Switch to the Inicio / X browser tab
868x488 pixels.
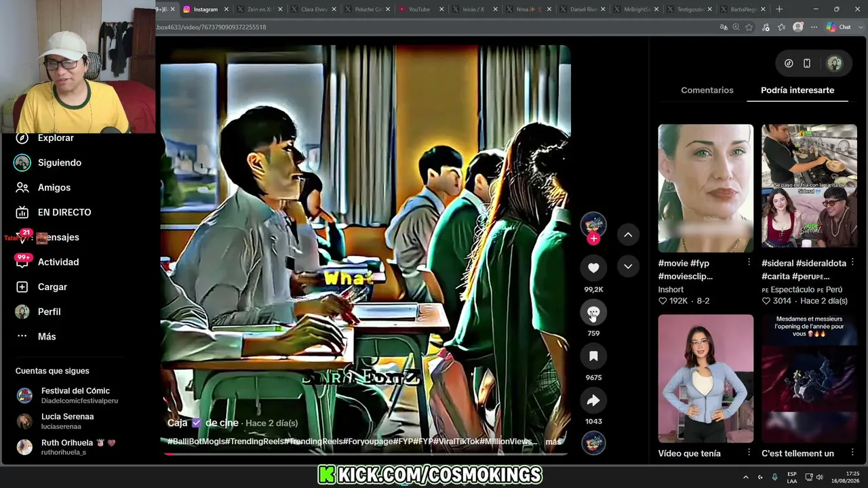click(x=473, y=9)
